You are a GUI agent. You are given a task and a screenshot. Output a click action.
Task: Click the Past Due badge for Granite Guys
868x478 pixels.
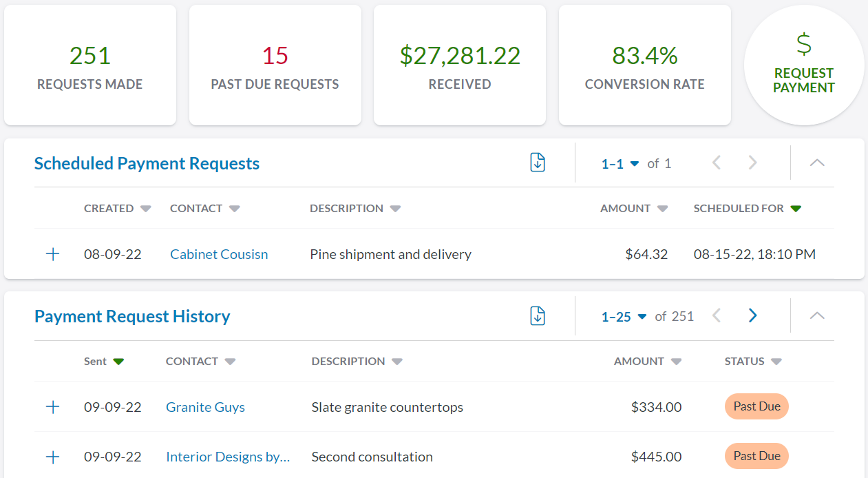pyautogui.click(x=756, y=406)
